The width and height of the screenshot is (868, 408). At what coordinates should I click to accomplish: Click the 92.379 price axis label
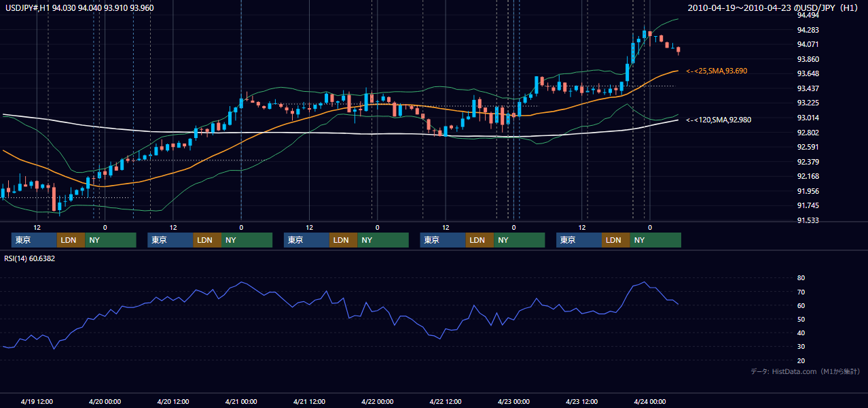808,162
